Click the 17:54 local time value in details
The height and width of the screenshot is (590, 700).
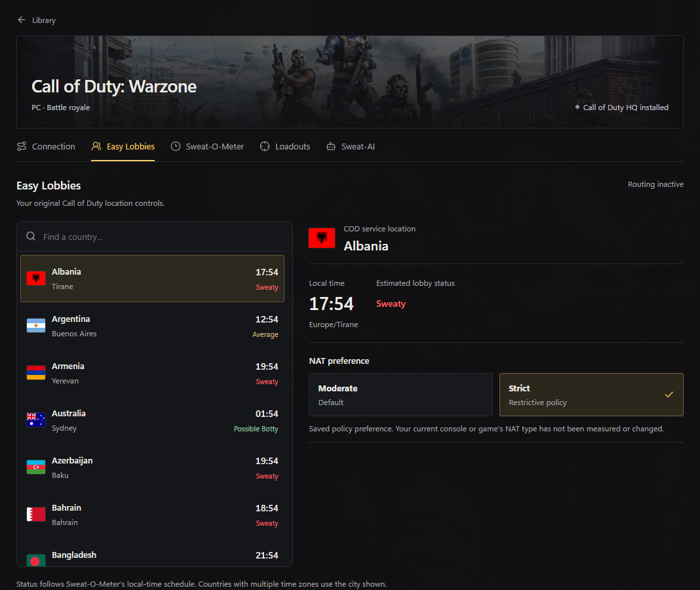331,304
